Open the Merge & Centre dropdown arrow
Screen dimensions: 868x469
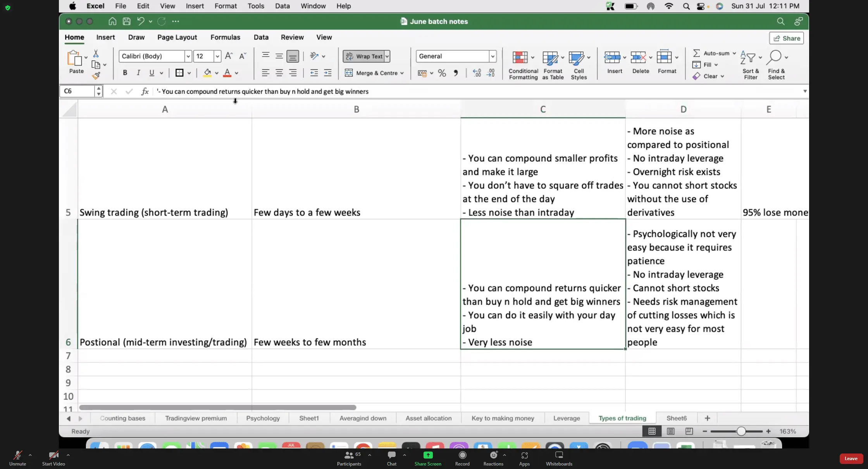pos(402,73)
